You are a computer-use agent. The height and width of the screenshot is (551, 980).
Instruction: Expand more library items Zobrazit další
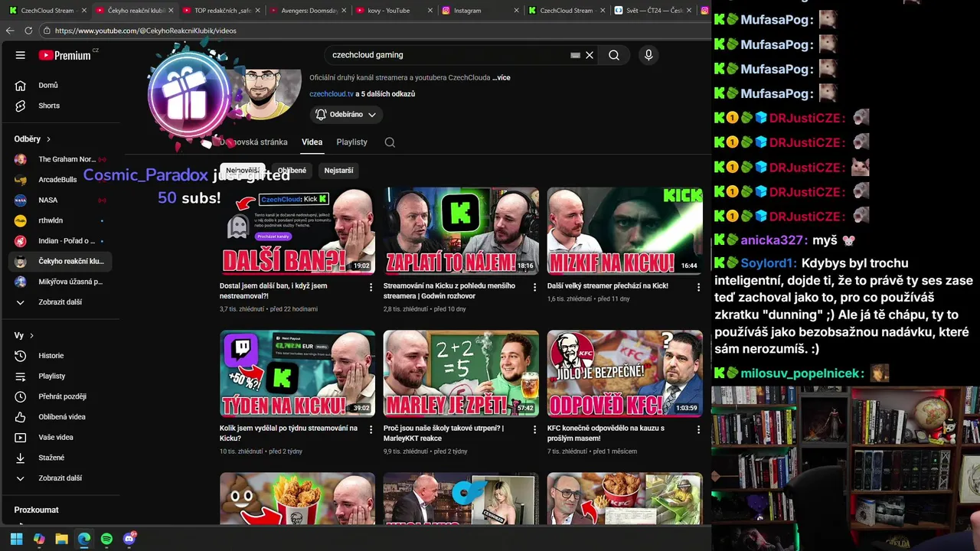click(x=59, y=478)
